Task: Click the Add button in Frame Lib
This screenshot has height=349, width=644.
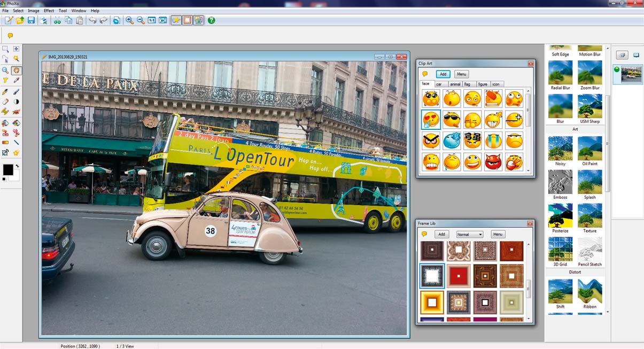Action: [441, 234]
